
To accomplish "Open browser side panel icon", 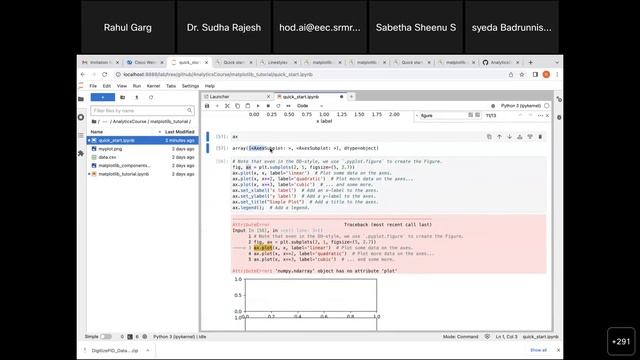I will (x=535, y=75).
